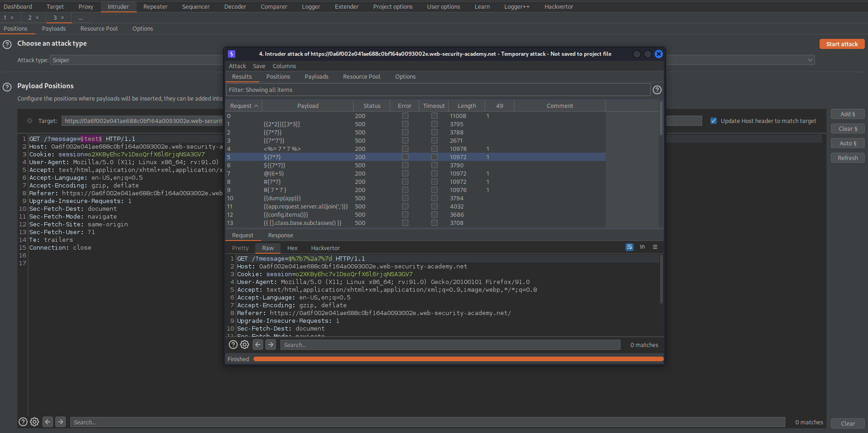This screenshot has width=868, height=433.
Task: Close Intruder tab 1 with its x
Action: pyautogui.click(x=12, y=18)
